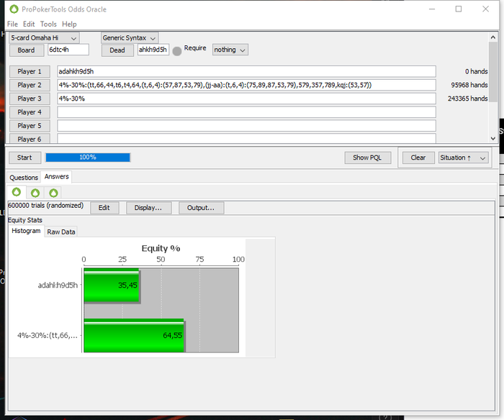The height and width of the screenshot is (420, 504).
Task: Click the Edit button beside trials
Action: (104, 208)
